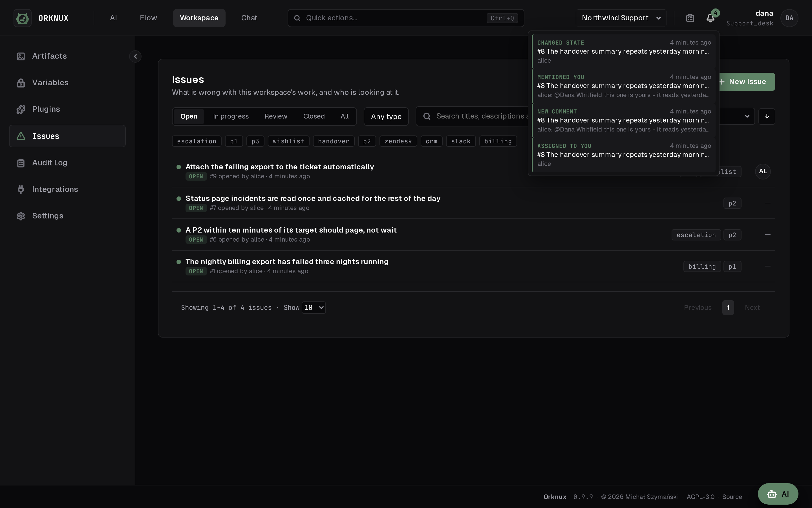The height and width of the screenshot is (508, 812).
Task: Open the CHANGED STATE notification
Action: (x=624, y=51)
